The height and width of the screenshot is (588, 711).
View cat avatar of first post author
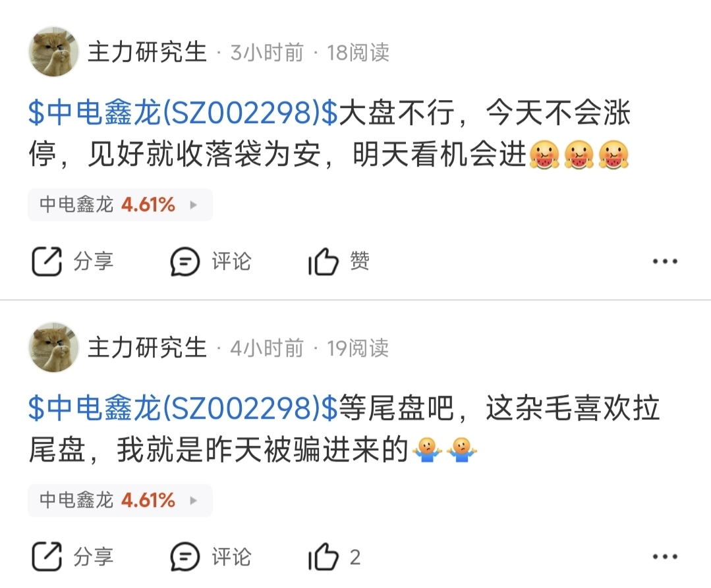pyautogui.click(x=53, y=51)
